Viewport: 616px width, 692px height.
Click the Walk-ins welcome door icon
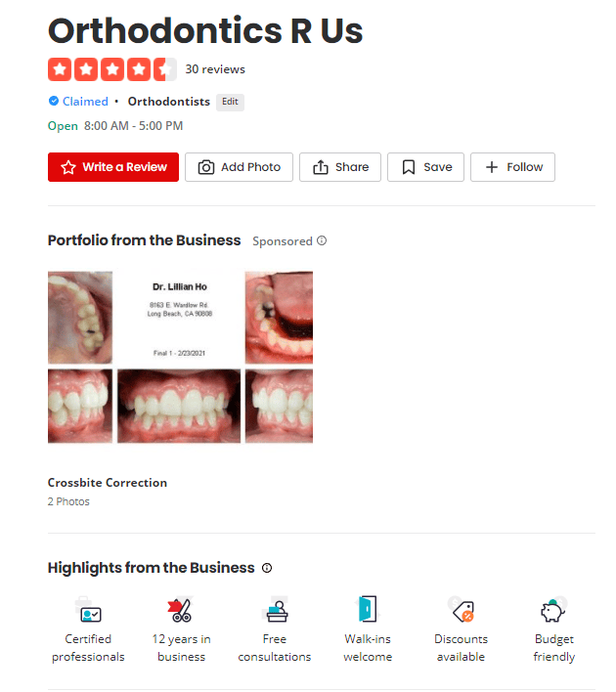click(x=368, y=610)
